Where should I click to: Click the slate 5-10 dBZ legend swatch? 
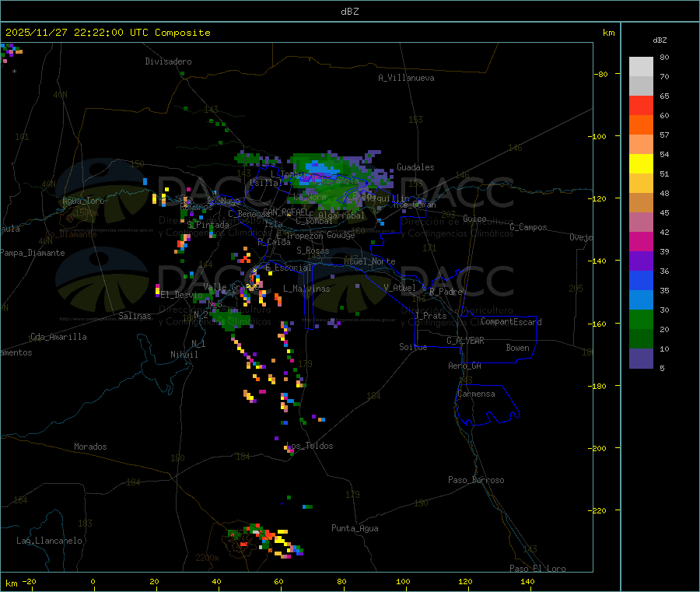pyautogui.click(x=641, y=359)
